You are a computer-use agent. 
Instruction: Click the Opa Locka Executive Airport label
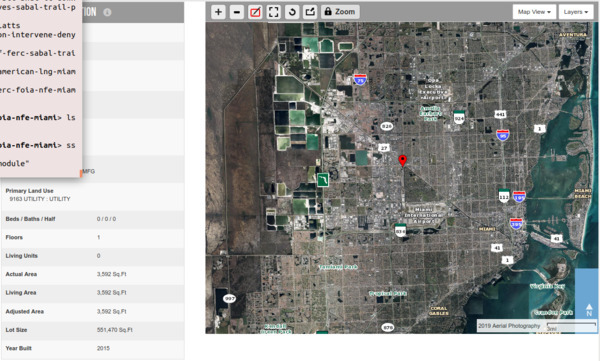[432, 89]
